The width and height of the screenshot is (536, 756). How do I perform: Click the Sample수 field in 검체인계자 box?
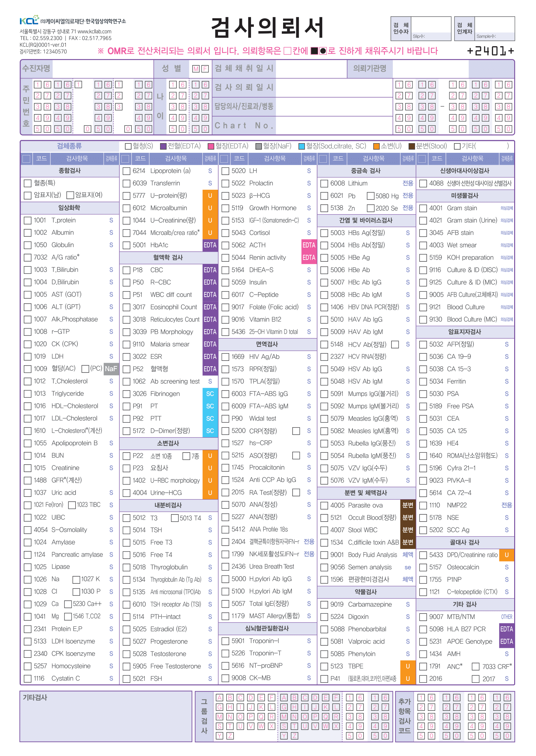click(495, 29)
